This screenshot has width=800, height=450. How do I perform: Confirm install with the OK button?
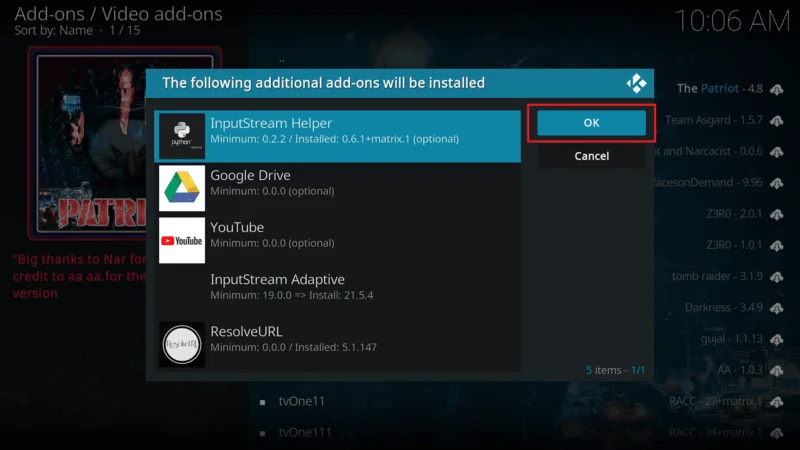(x=591, y=123)
